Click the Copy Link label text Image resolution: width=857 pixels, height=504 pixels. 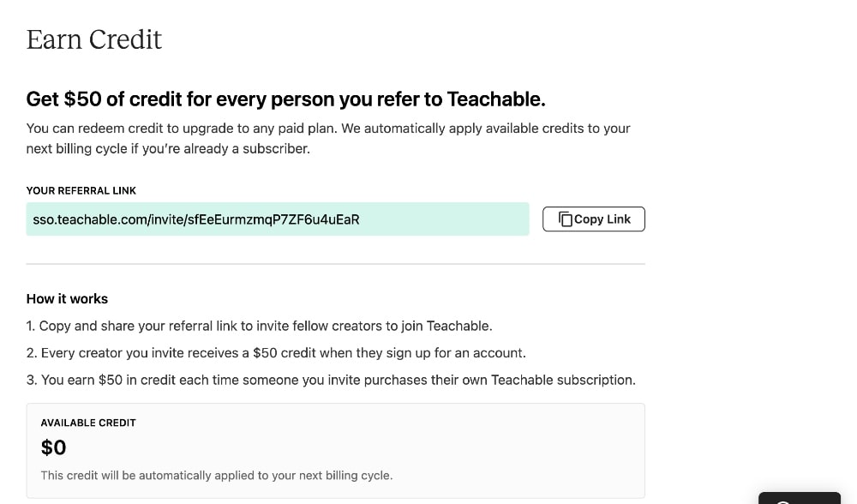602,219
